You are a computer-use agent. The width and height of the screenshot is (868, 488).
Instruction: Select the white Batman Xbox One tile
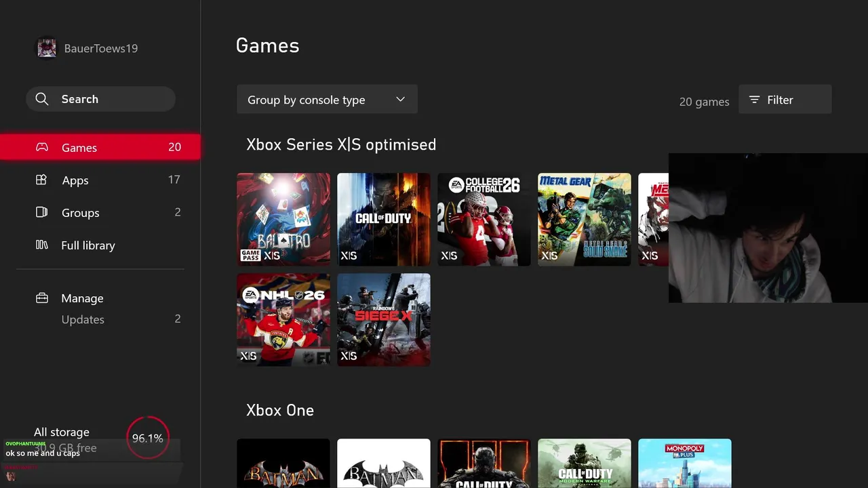(384, 464)
